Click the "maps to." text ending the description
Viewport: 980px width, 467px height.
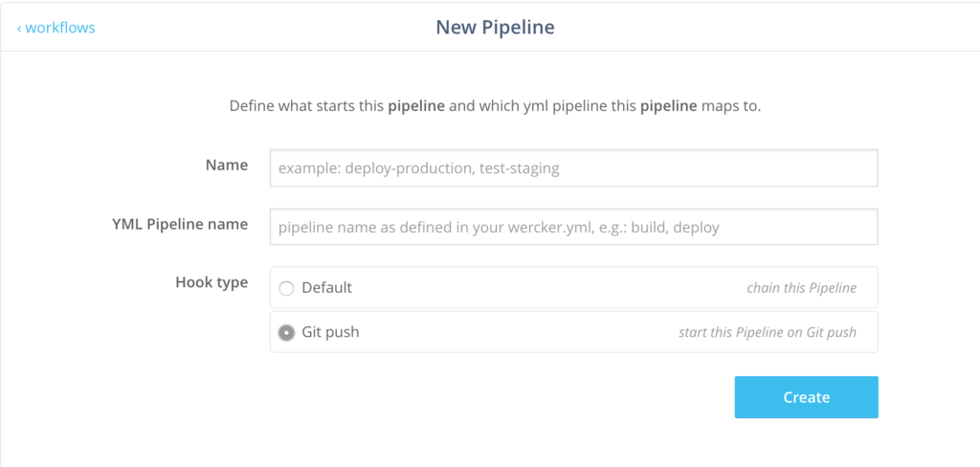click(731, 106)
